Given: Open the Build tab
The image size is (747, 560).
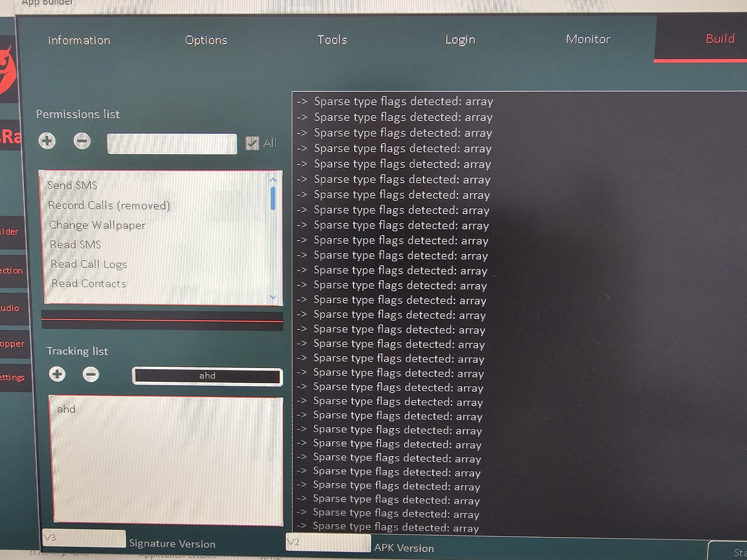Looking at the screenshot, I should (720, 38).
